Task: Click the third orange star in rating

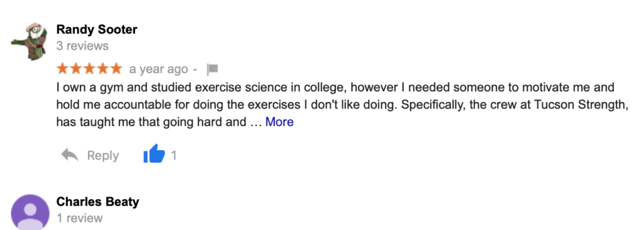Action: pyautogui.click(x=89, y=69)
